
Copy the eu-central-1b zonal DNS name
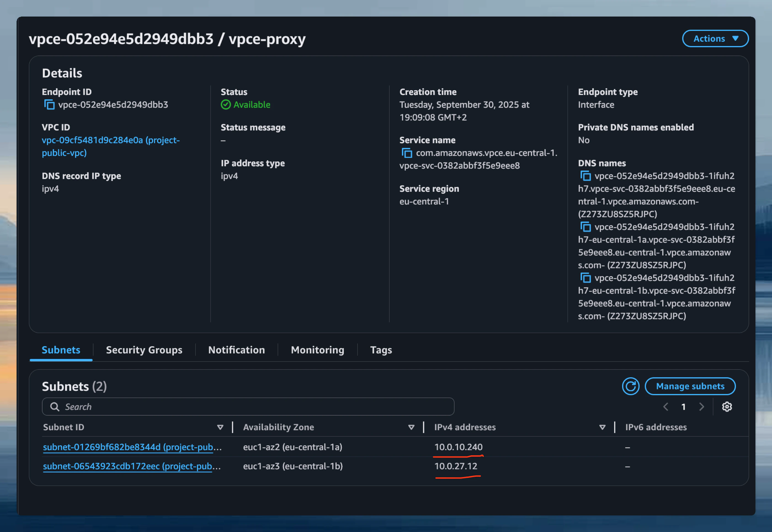586,278
